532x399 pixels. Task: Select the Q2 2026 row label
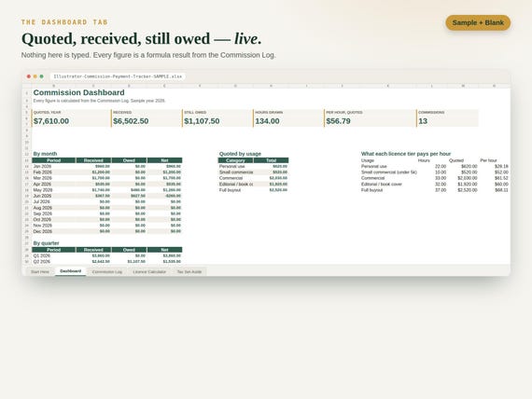(x=42, y=262)
